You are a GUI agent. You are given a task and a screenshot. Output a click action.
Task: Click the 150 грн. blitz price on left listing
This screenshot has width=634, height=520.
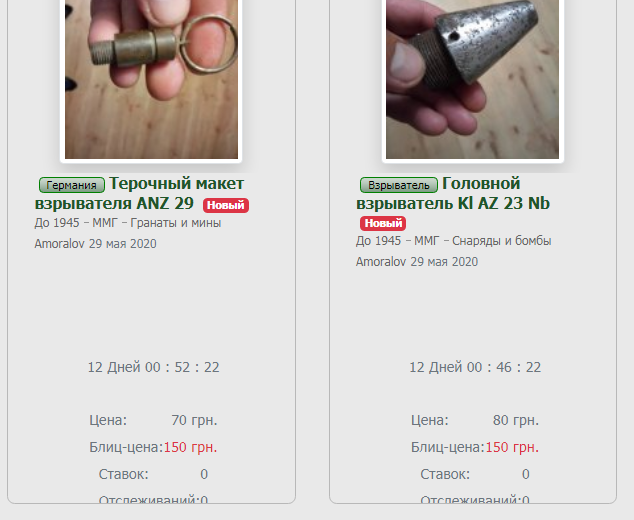click(190, 447)
